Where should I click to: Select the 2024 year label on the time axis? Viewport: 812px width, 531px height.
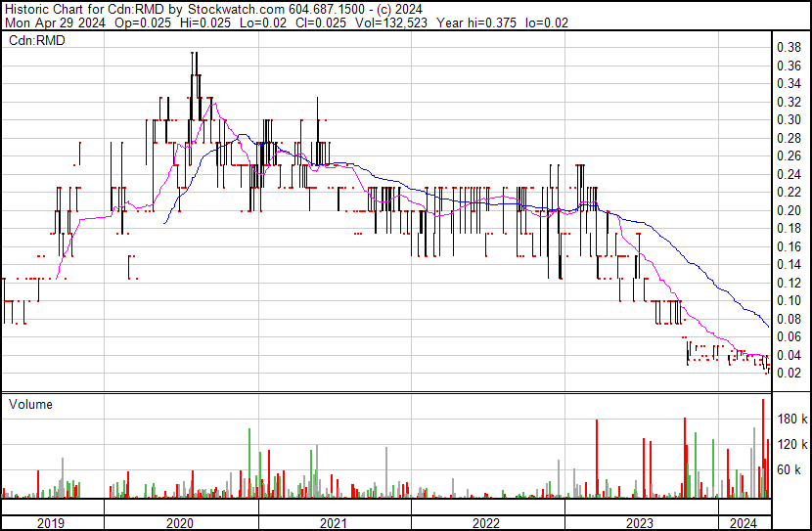pos(744,523)
